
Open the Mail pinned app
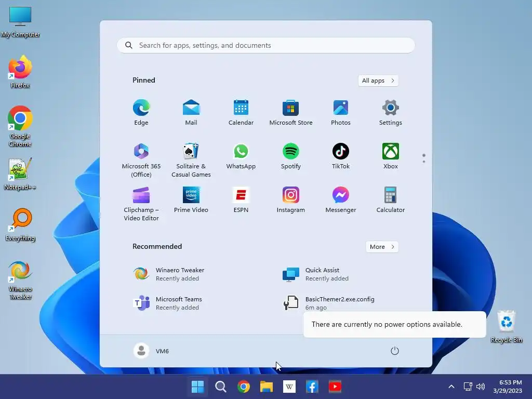[x=191, y=112]
